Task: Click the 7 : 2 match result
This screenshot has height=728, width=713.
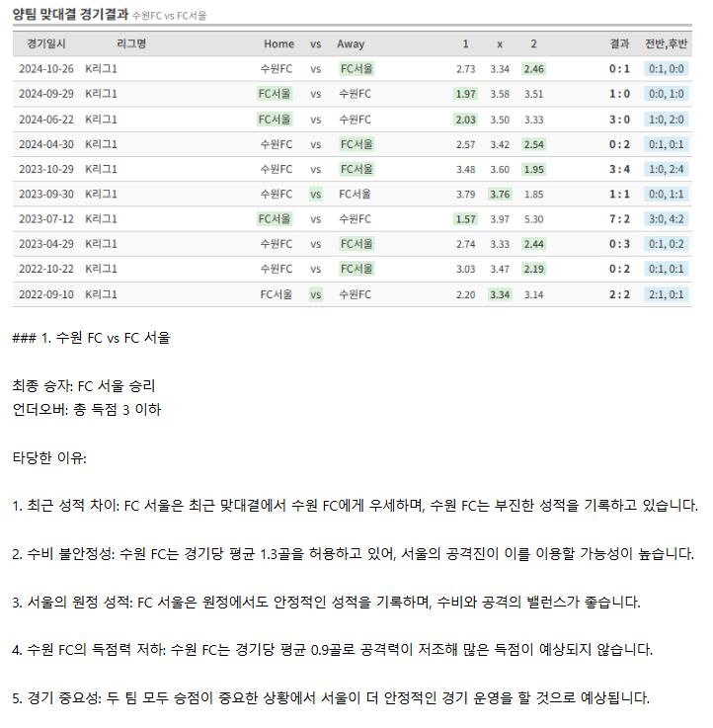Action: point(619,219)
